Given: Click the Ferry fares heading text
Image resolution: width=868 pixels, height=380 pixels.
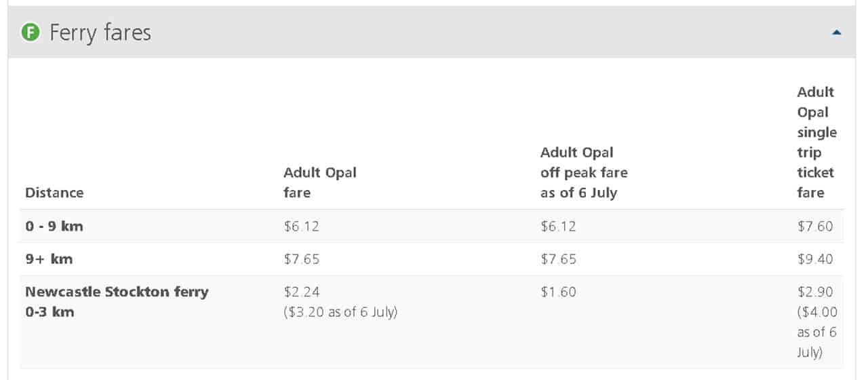Looking at the screenshot, I should click(100, 33).
